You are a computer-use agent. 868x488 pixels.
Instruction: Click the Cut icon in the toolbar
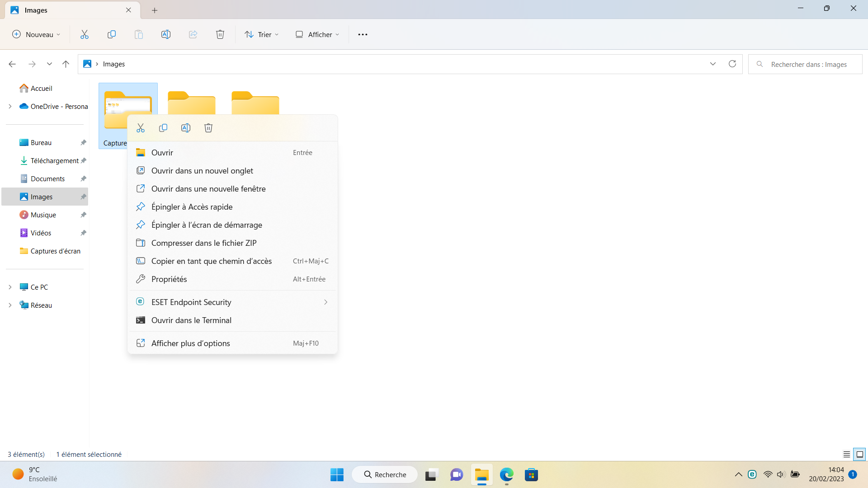tap(85, 34)
